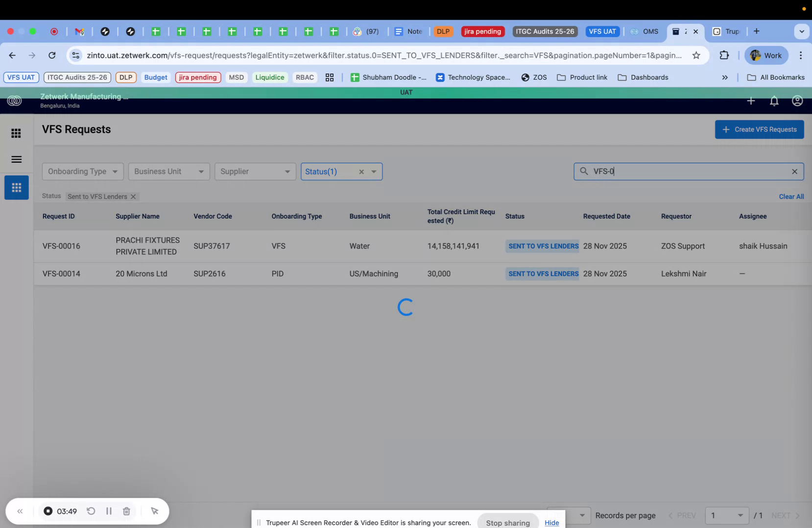The height and width of the screenshot is (528, 812).
Task: Open the user profile account icon
Action: point(797,101)
